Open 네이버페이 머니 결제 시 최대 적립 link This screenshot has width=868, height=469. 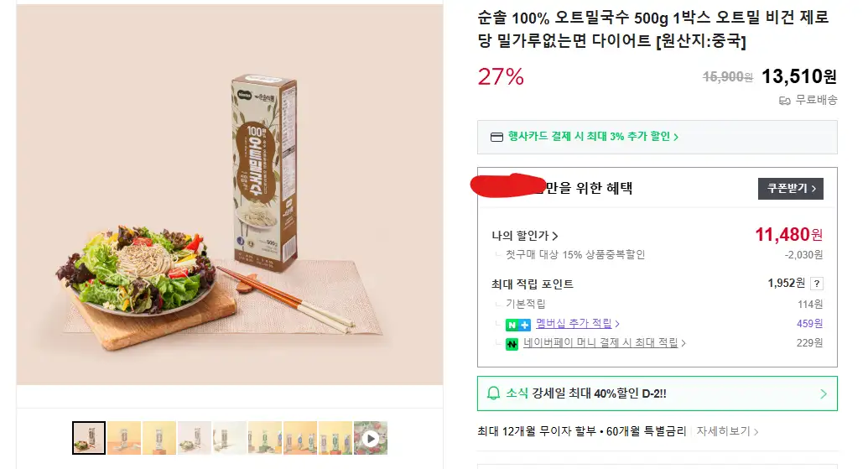click(604, 343)
